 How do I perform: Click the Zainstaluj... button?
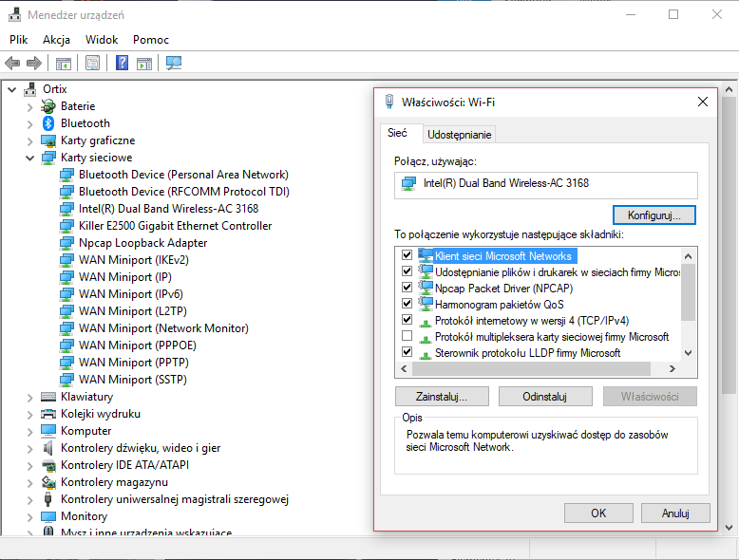[442, 397]
